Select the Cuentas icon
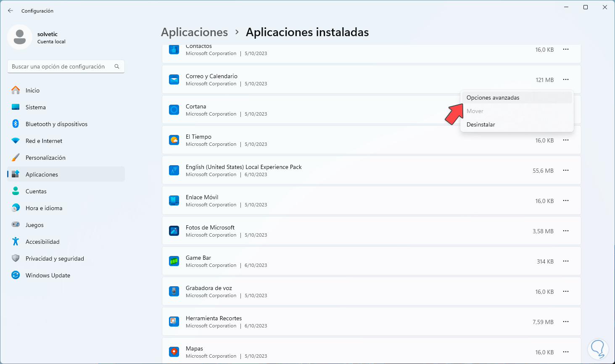This screenshot has height=364, width=615. pyautogui.click(x=16, y=191)
